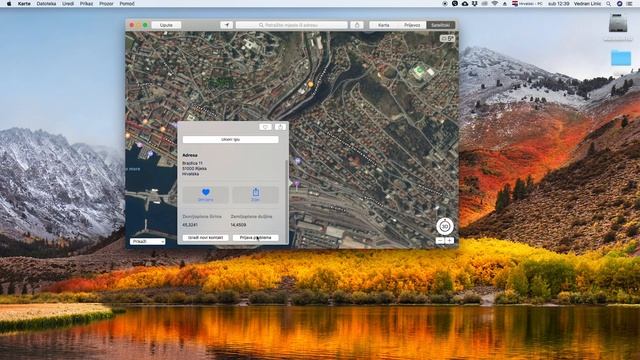
Task: Click the cloud icon in menu bar
Action: point(465,3)
